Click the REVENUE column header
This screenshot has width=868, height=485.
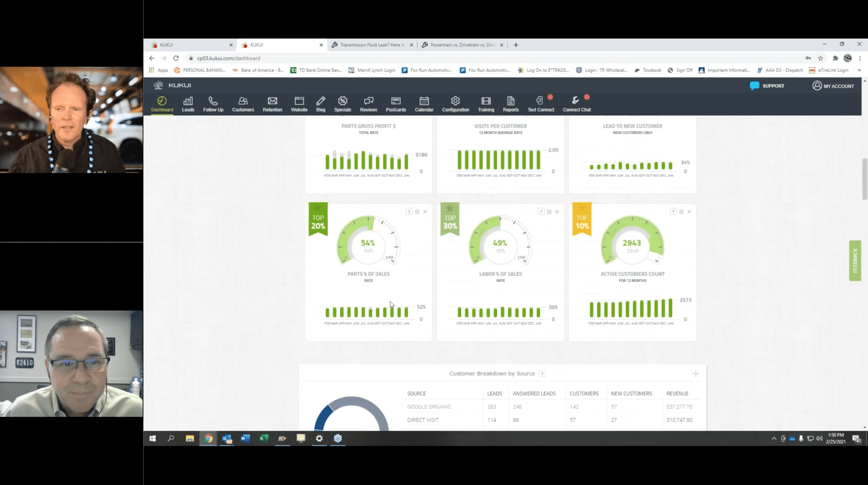tap(677, 394)
